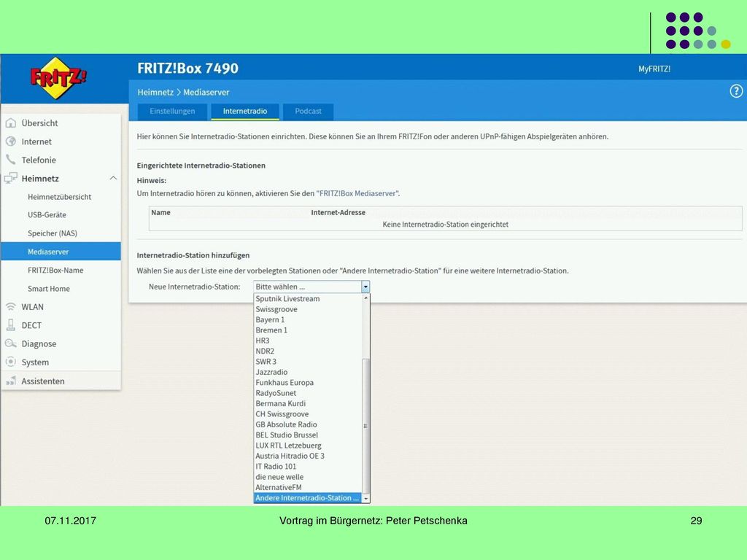This screenshot has width=747, height=560.
Task: Go to Speicher (NAS)
Action: click(x=53, y=233)
